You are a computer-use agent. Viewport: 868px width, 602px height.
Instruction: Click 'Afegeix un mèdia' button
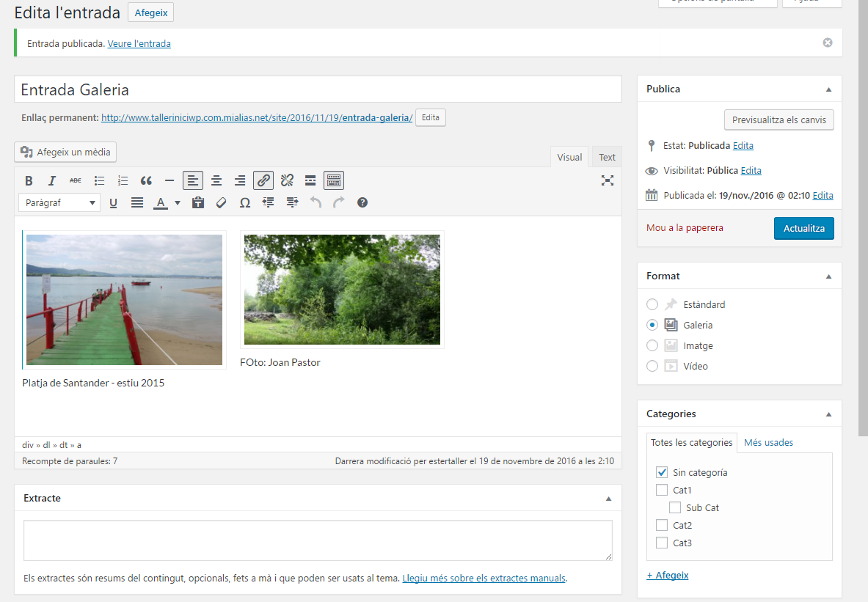(65, 153)
